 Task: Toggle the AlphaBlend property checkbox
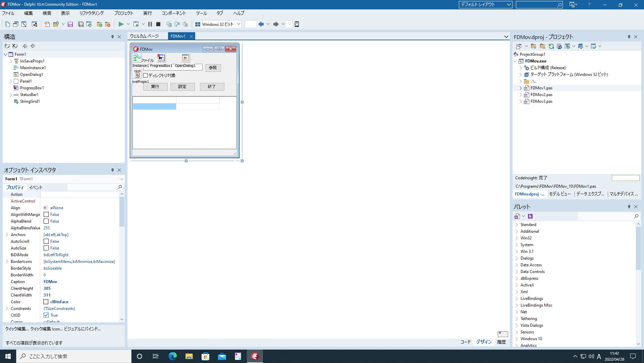pyautogui.click(x=46, y=221)
